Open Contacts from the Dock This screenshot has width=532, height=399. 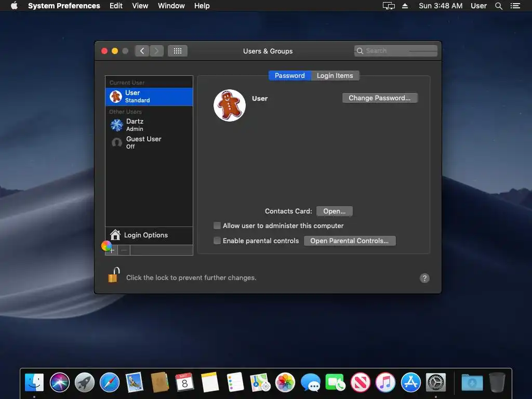click(160, 382)
